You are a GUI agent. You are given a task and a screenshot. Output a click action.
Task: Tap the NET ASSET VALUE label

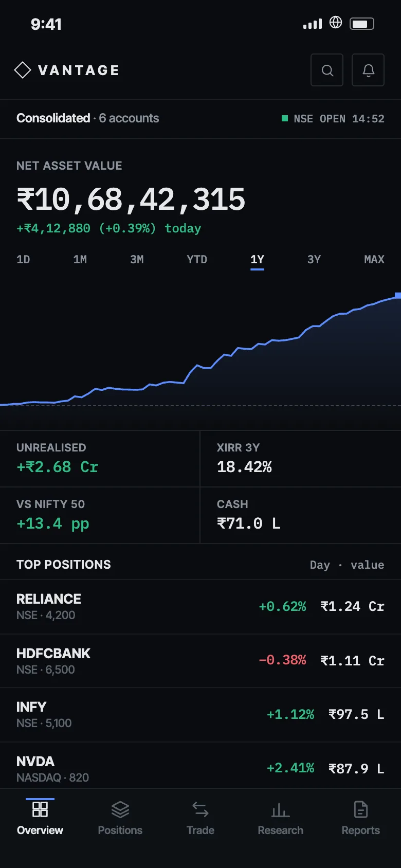coord(69,166)
